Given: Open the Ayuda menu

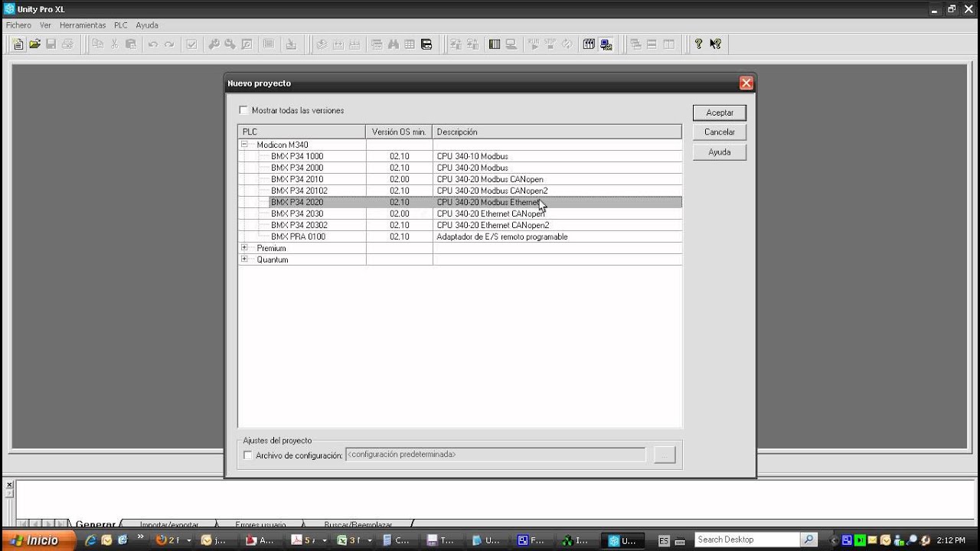Looking at the screenshot, I should click(147, 25).
